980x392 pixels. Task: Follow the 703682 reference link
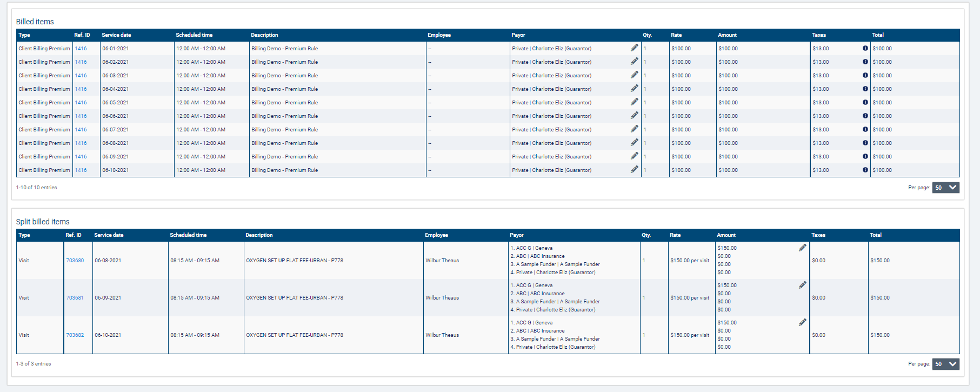pos(75,335)
